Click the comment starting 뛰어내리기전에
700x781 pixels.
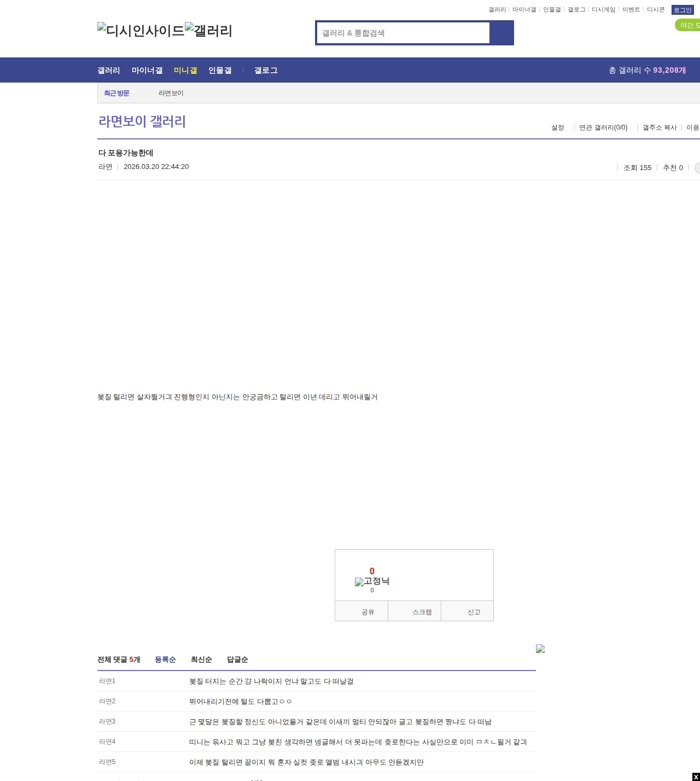point(241,702)
